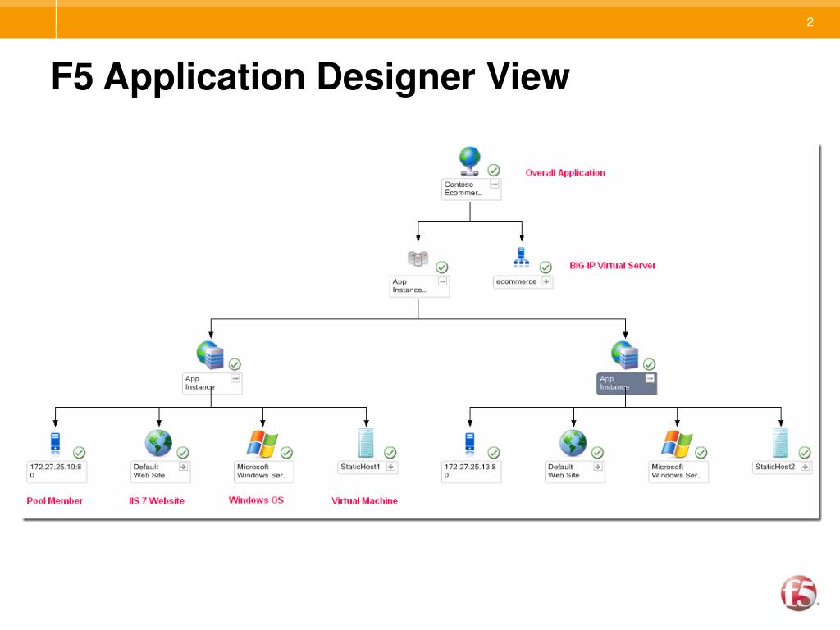
Task: Expand the Default Web Site beside 172.27.25.13:80
Action: [598, 467]
